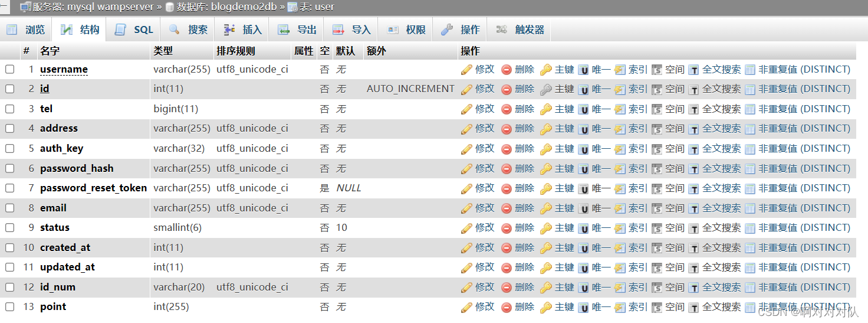868x323 pixels.
Task: Click primary key icon for username row
Action: 546,70
